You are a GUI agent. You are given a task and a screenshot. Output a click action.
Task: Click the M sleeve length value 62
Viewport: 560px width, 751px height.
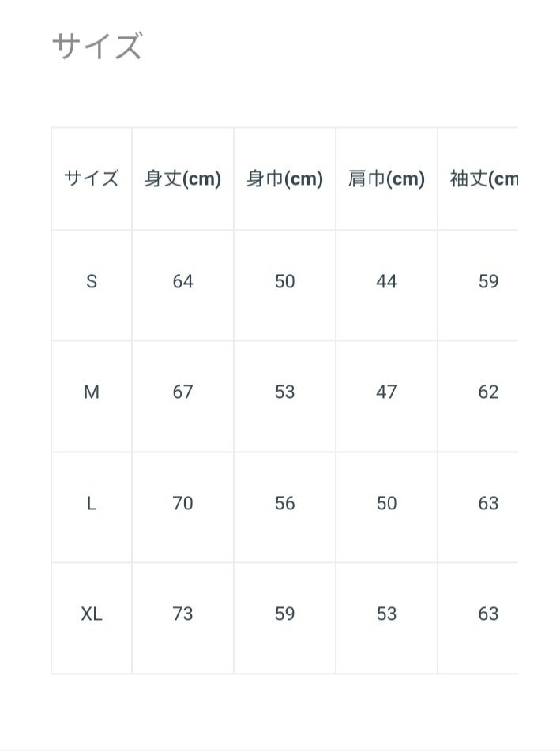tap(488, 392)
